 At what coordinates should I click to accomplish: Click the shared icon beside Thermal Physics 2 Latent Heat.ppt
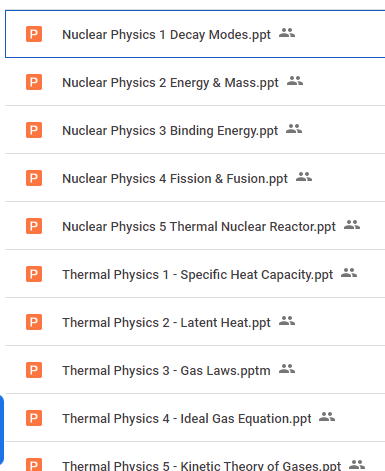(x=287, y=321)
